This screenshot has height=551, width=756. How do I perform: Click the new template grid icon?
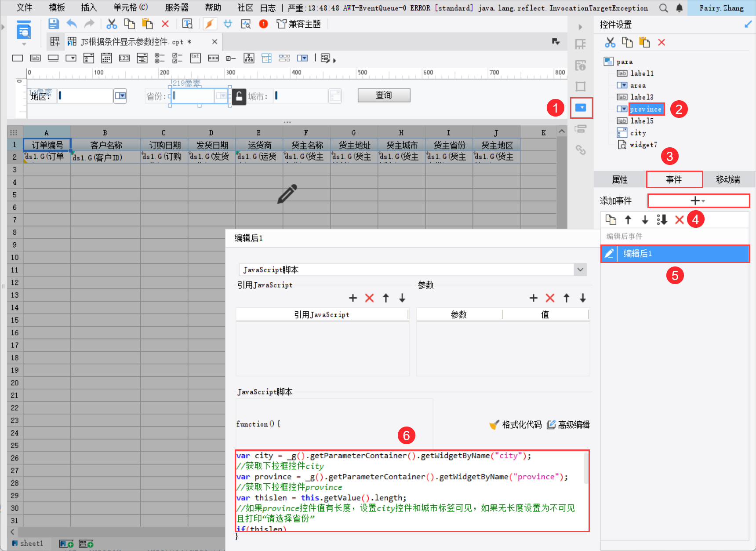click(x=55, y=42)
